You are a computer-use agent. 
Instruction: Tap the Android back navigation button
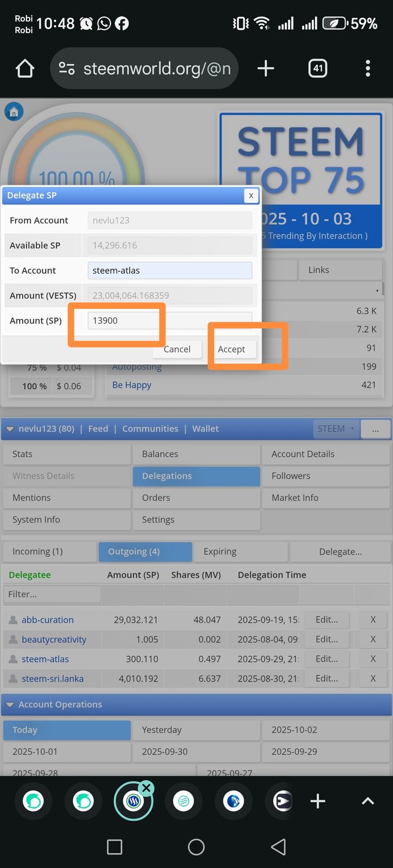coord(278,847)
